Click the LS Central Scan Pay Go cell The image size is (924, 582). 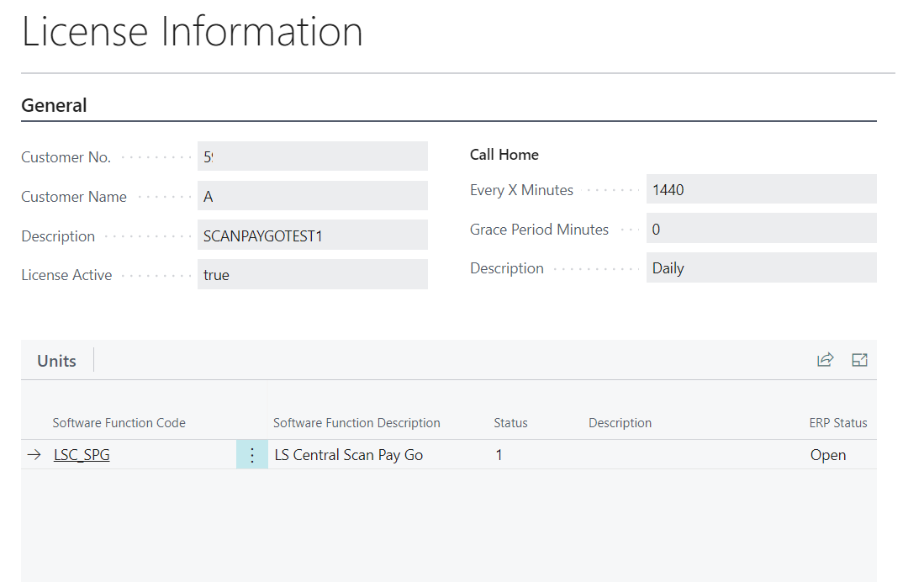tap(349, 455)
